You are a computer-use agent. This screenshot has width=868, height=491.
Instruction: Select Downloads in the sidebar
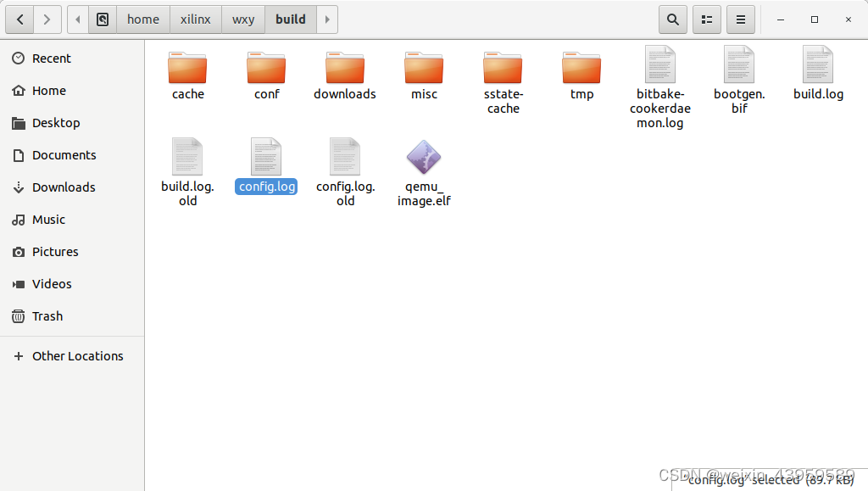64,187
